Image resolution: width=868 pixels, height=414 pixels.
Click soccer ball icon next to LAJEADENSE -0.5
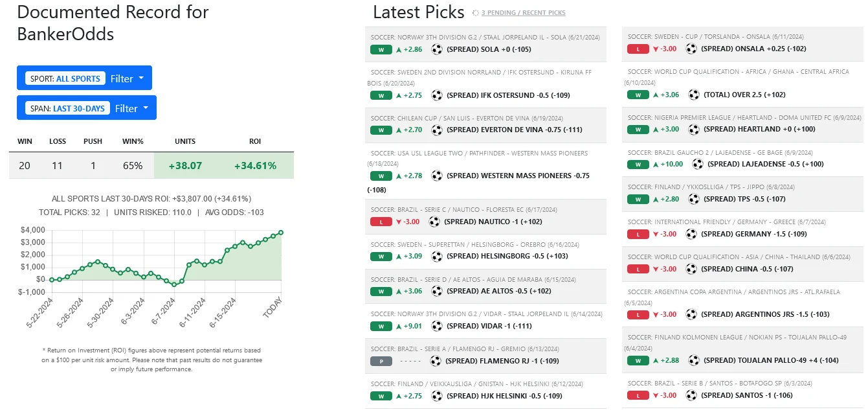pyautogui.click(x=697, y=164)
